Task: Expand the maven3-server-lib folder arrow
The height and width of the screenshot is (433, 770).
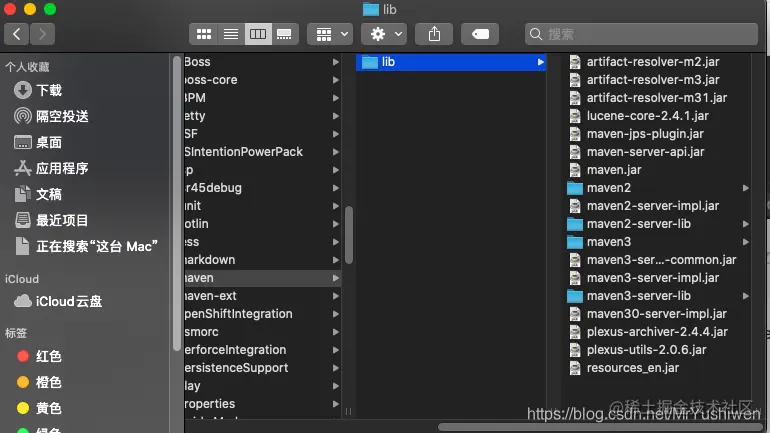Action: coord(745,296)
